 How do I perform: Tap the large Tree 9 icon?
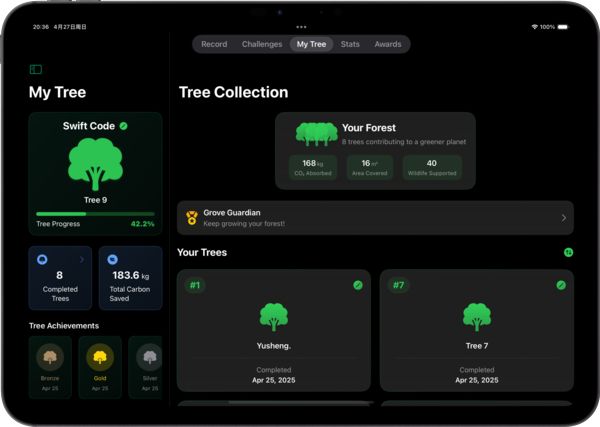pos(95,164)
